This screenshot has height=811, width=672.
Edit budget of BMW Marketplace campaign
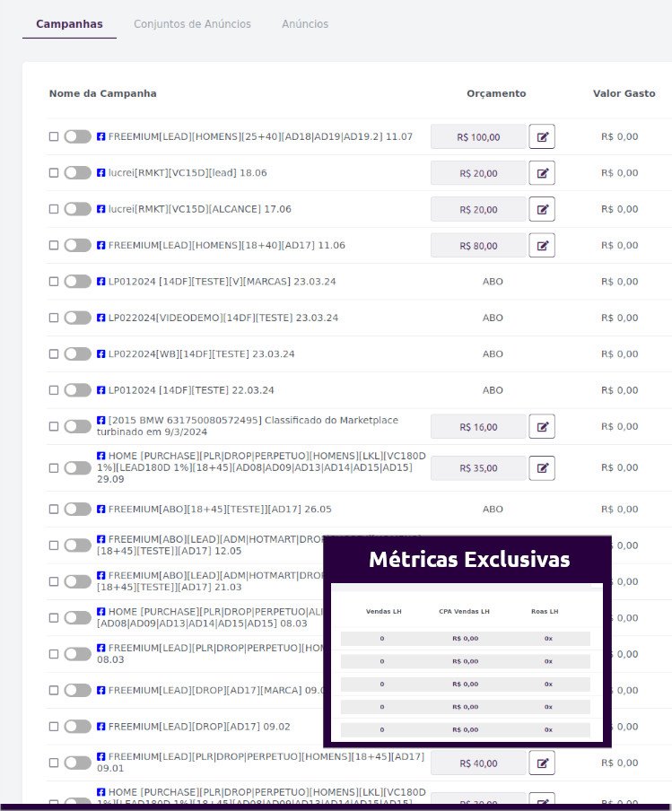point(542,427)
